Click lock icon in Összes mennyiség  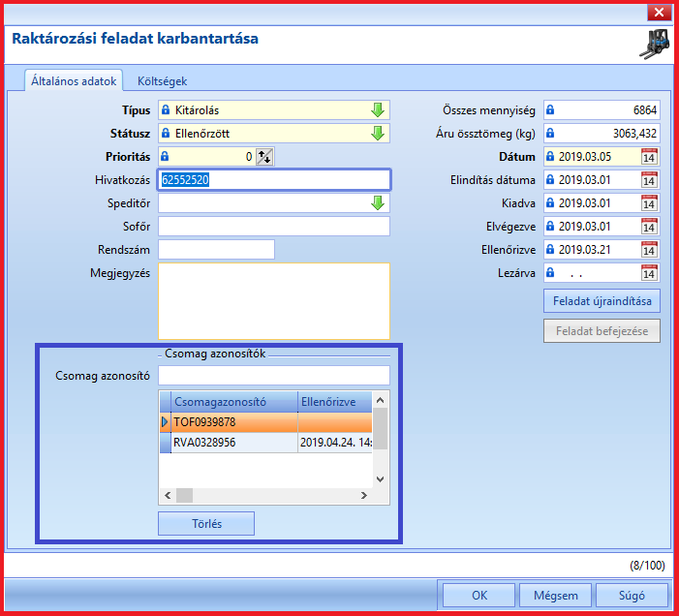(550, 110)
